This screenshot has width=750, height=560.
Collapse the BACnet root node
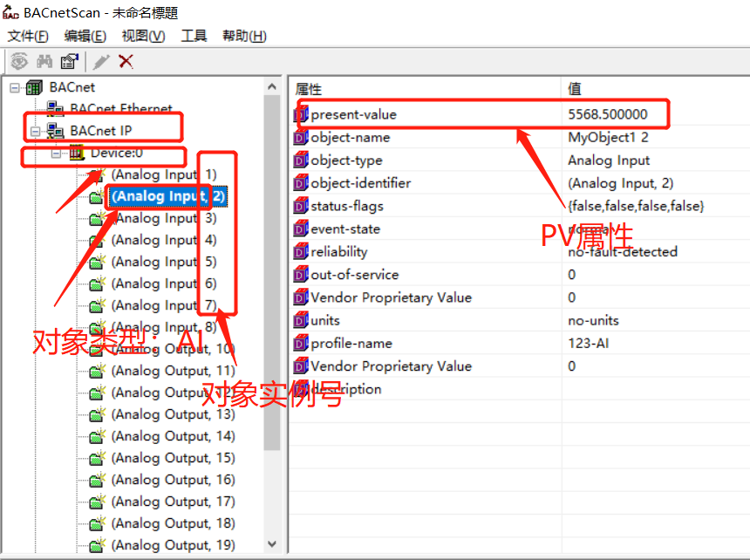tap(16, 87)
